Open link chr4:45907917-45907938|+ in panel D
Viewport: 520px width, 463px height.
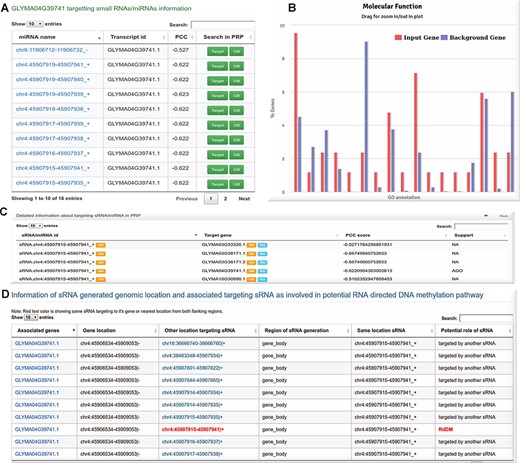pos(192,454)
